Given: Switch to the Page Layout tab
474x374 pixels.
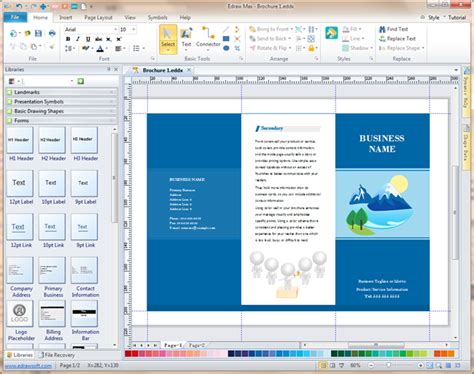Looking at the screenshot, I should pos(98,17).
